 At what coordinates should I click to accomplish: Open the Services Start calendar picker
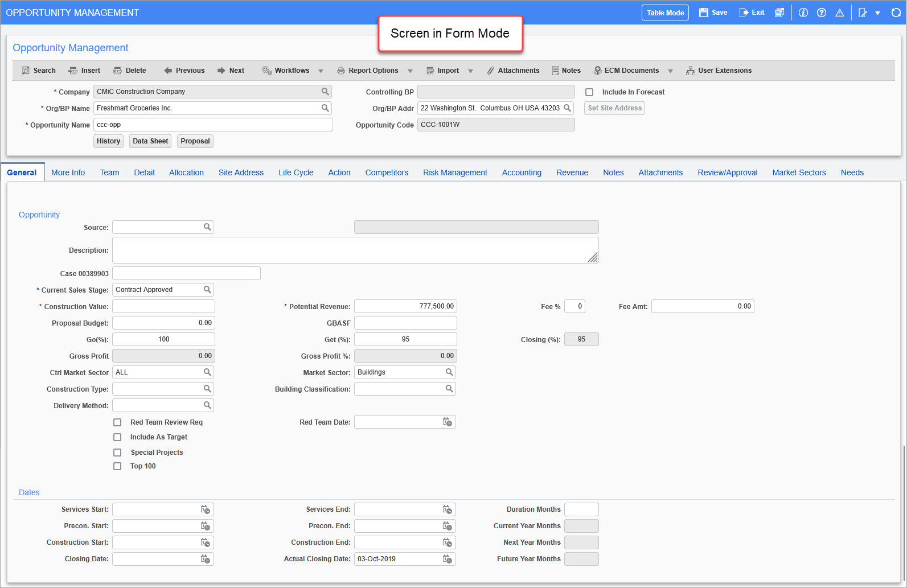tap(206, 509)
